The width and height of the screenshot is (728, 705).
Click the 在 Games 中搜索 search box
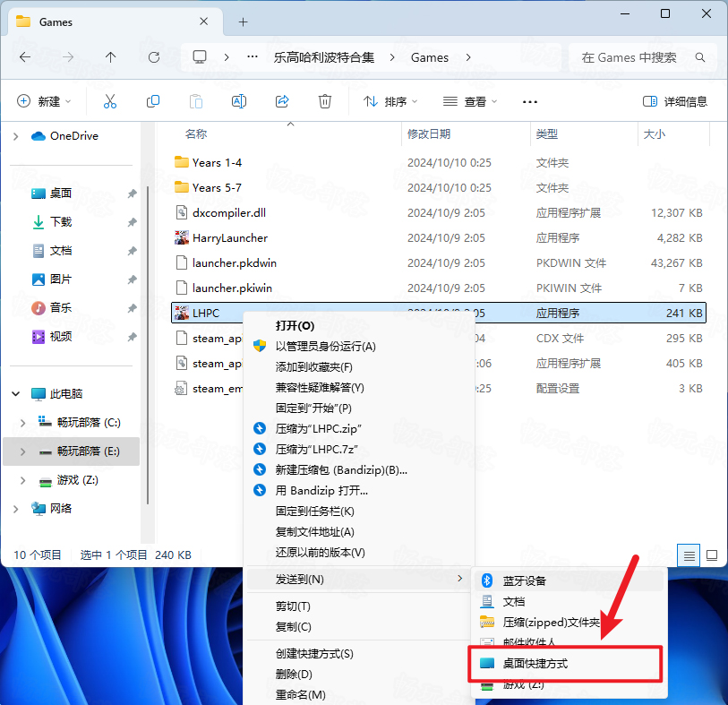[x=643, y=57]
